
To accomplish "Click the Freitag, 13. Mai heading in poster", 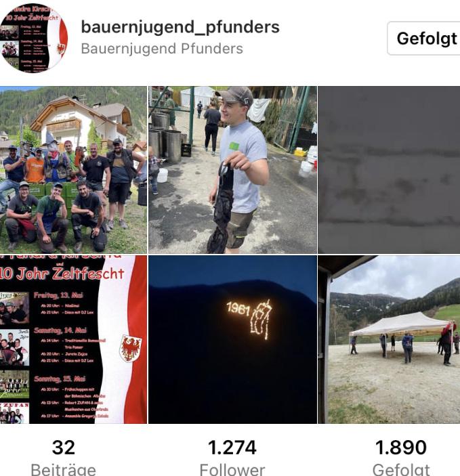I will pos(58,295).
